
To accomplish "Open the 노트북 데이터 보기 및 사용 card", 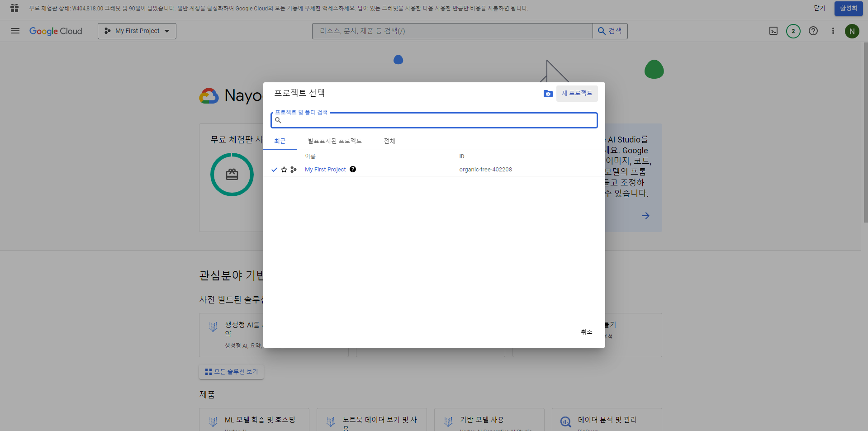I will click(372, 420).
